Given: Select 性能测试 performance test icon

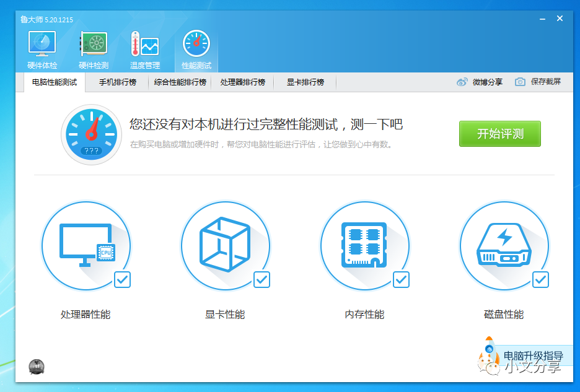Looking at the screenshot, I should [196, 43].
